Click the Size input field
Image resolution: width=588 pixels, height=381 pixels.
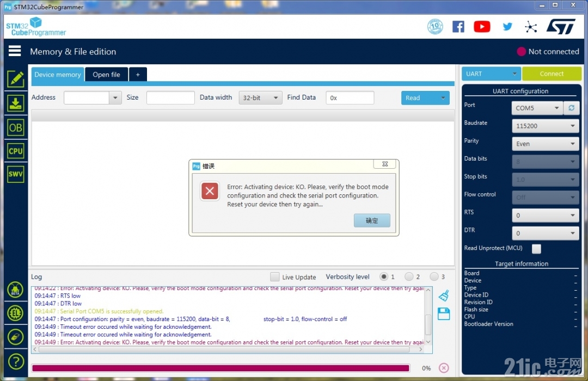point(170,97)
